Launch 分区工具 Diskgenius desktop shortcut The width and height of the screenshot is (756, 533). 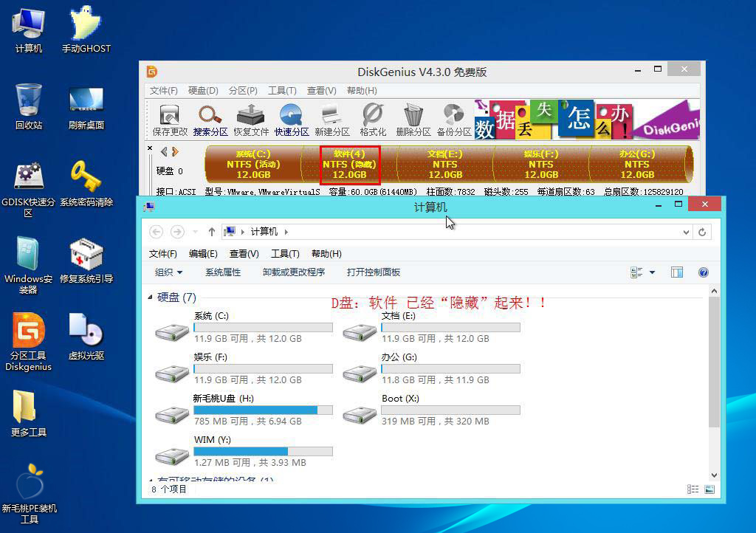pyautogui.click(x=29, y=342)
